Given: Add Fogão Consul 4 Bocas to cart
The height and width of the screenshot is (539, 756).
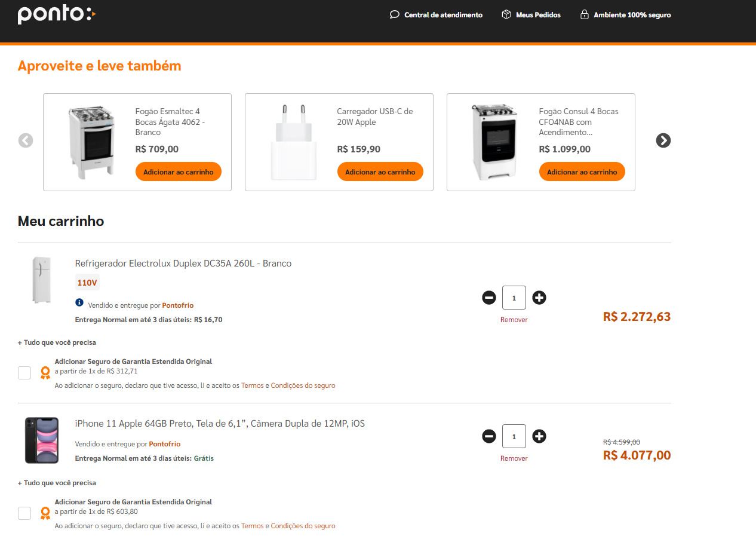Looking at the screenshot, I should [582, 171].
